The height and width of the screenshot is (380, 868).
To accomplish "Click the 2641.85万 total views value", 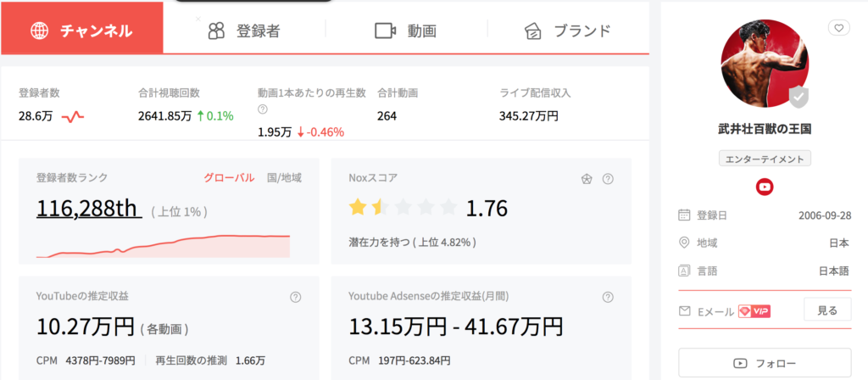I will click(165, 116).
